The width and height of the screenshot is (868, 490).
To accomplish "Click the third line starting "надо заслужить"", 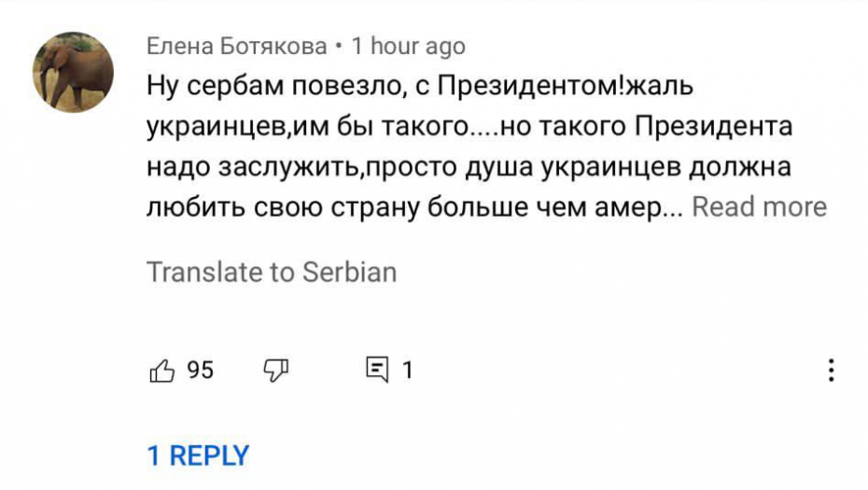I will (x=469, y=166).
